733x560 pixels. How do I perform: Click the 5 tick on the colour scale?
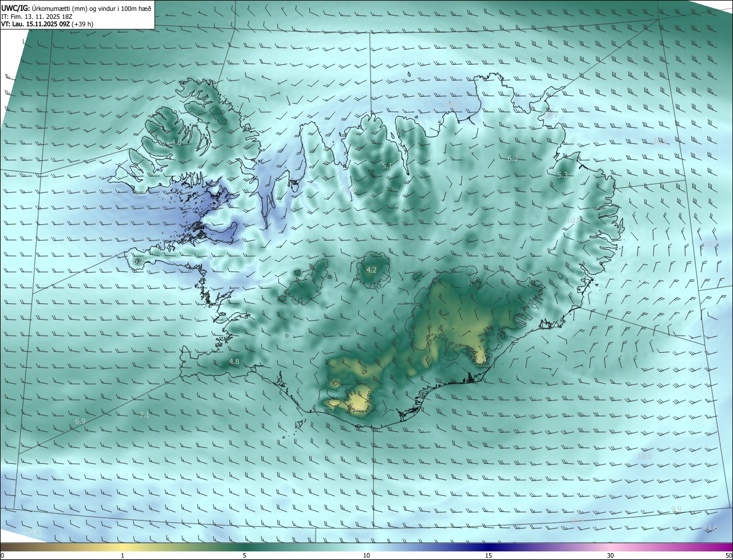(245, 555)
